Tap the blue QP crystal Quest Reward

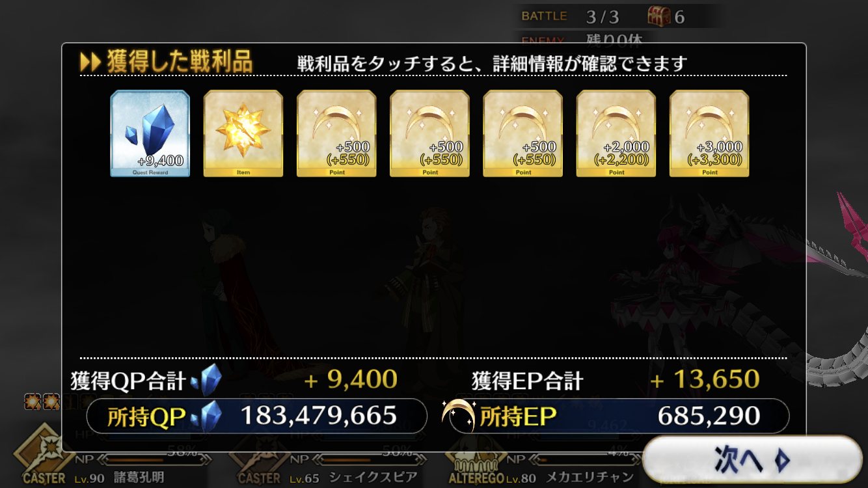coord(150,133)
